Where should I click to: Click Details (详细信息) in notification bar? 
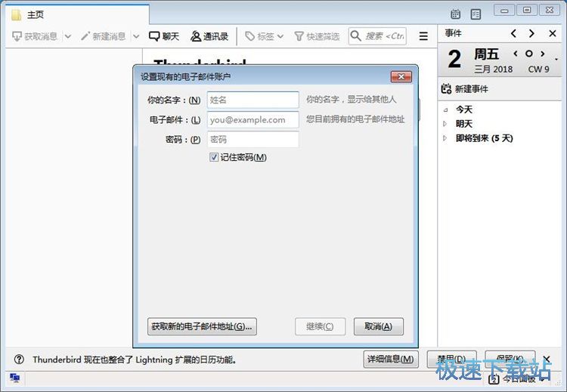391,359
